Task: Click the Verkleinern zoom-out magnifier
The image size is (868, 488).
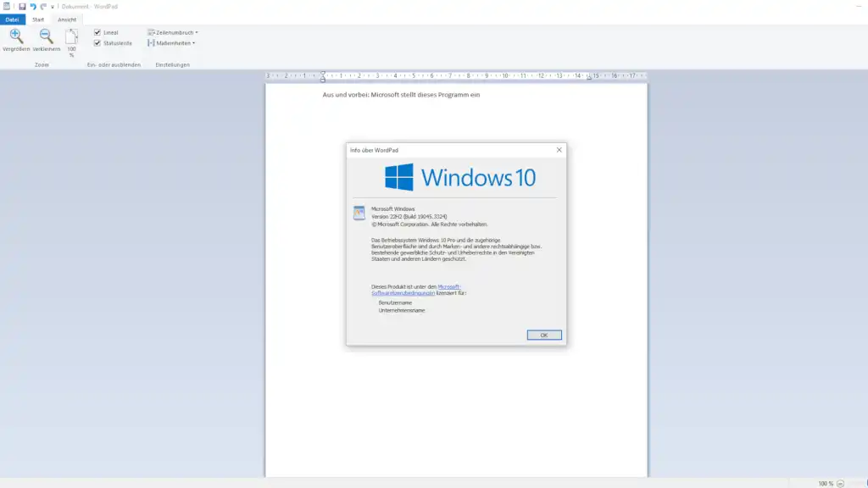Action: click(46, 36)
